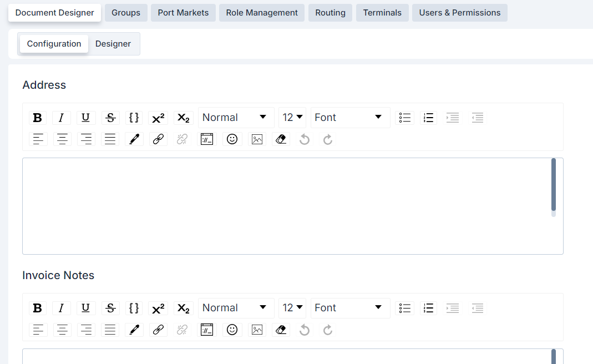
Task: Justify text in Invoice Notes editor
Action: click(110, 330)
